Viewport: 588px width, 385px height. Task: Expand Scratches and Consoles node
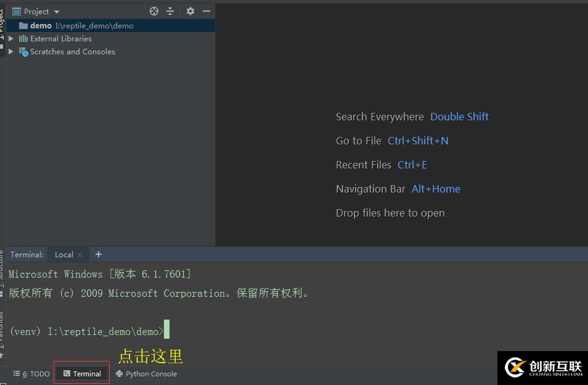coord(11,51)
